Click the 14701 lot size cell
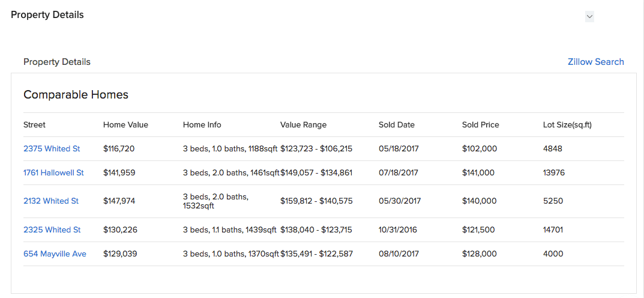Viewport: 644px width, 298px height. 553,230
